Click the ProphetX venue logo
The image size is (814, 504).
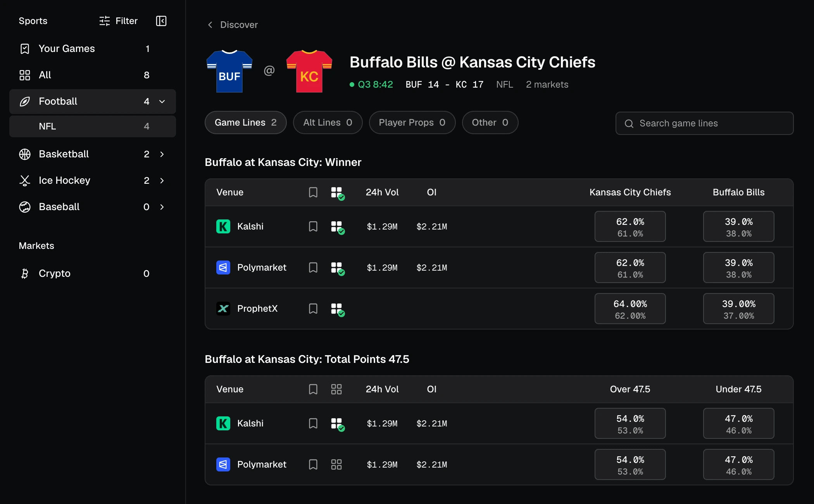click(x=223, y=309)
